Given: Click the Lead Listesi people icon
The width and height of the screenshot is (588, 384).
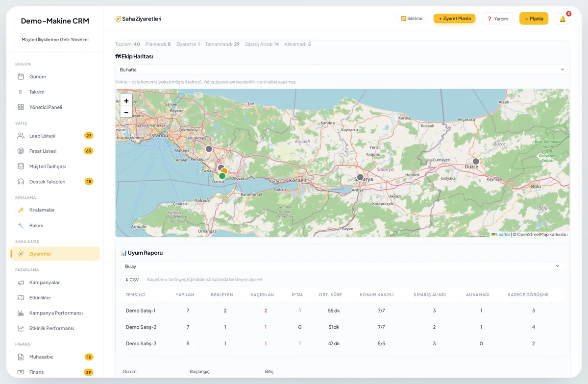Looking at the screenshot, I should (21, 136).
